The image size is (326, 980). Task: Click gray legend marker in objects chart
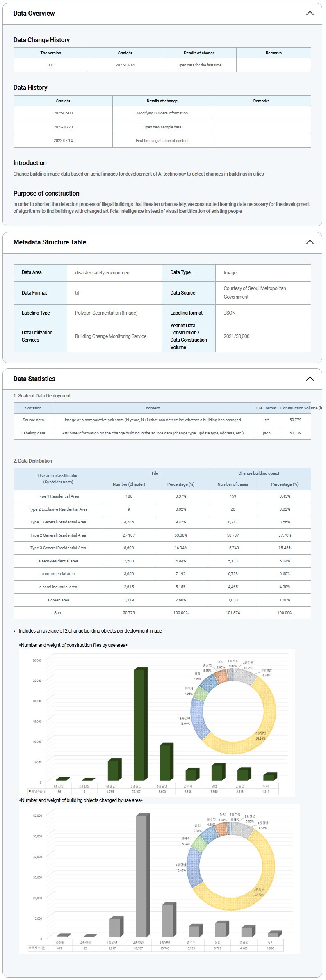pos(30,948)
